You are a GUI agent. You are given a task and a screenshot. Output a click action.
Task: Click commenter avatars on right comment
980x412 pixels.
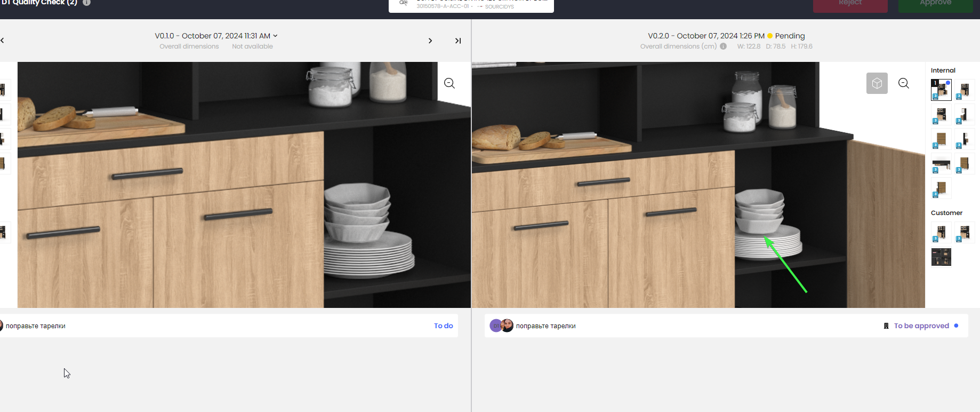click(x=502, y=326)
